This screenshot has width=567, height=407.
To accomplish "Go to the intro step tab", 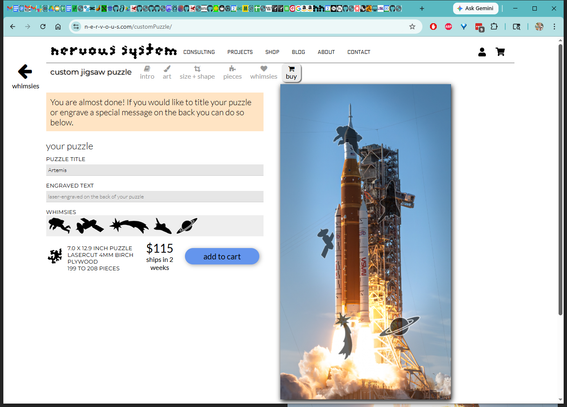I will pyautogui.click(x=147, y=73).
